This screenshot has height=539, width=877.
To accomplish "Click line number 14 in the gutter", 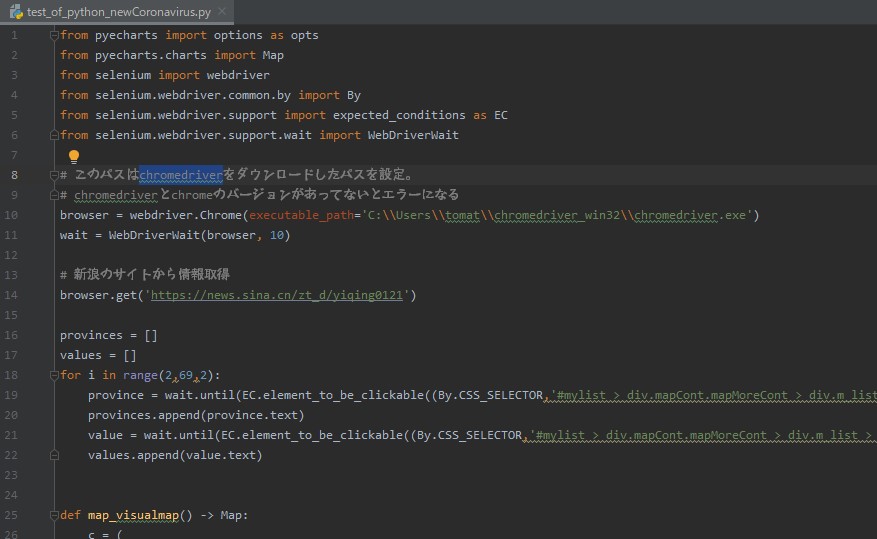I will [x=11, y=295].
